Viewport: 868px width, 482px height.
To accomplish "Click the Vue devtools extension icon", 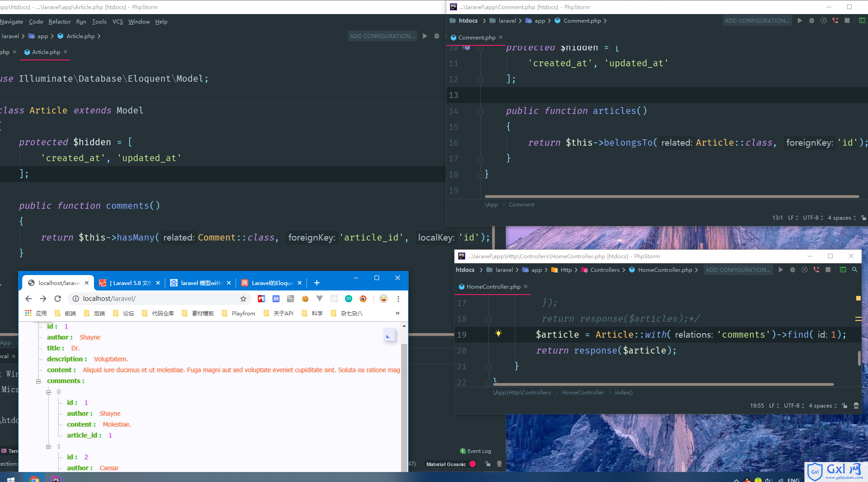I will tap(320, 298).
